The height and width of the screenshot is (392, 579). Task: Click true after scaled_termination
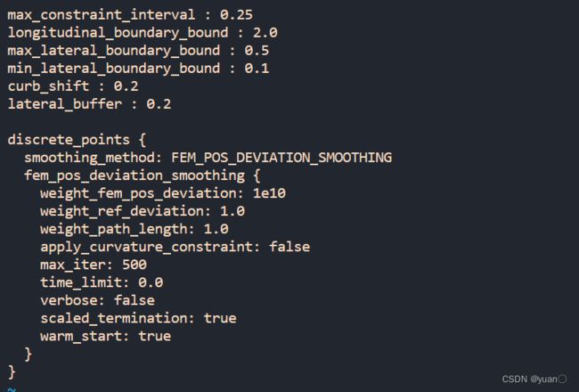[x=220, y=318]
